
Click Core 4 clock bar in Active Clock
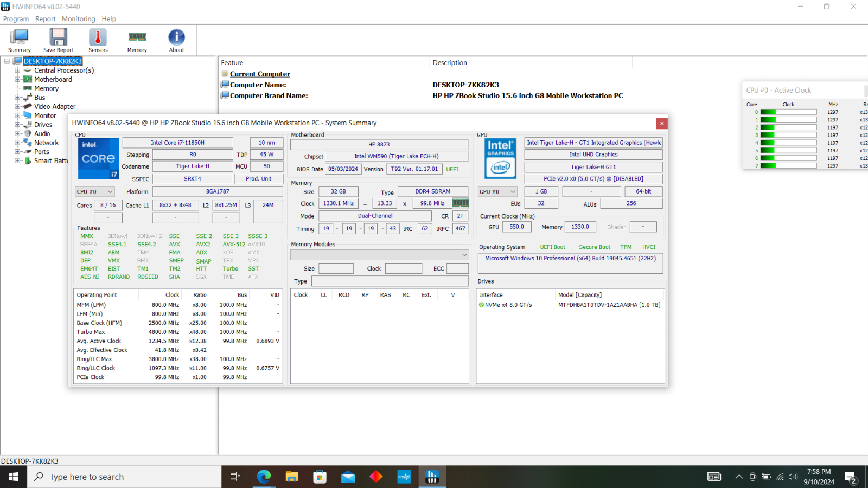[x=788, y=143]
